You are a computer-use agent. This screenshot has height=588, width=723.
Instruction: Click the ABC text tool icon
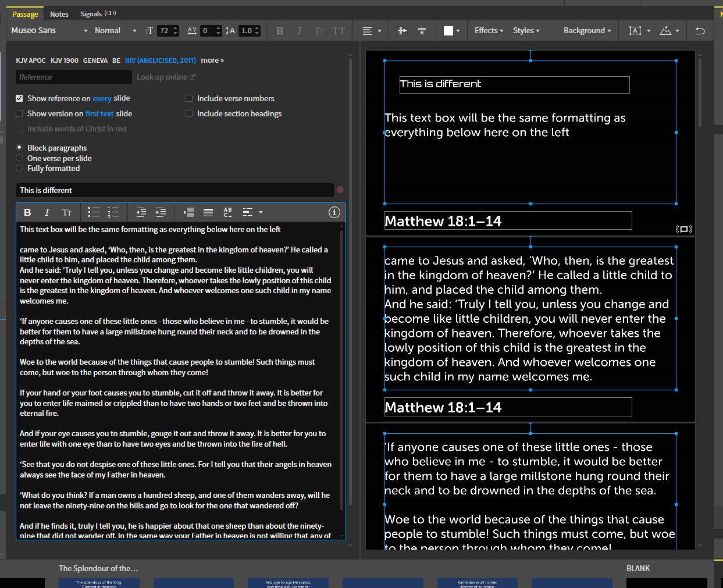(x=227, y=212)
